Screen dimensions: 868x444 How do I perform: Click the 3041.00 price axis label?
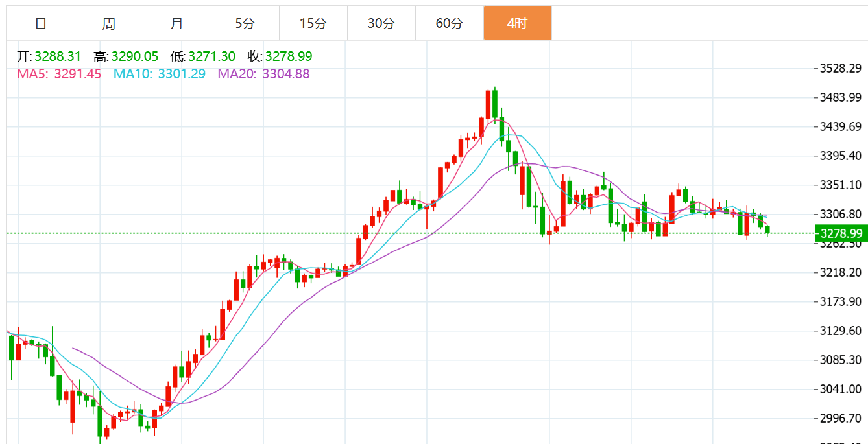tap(840, 389)
